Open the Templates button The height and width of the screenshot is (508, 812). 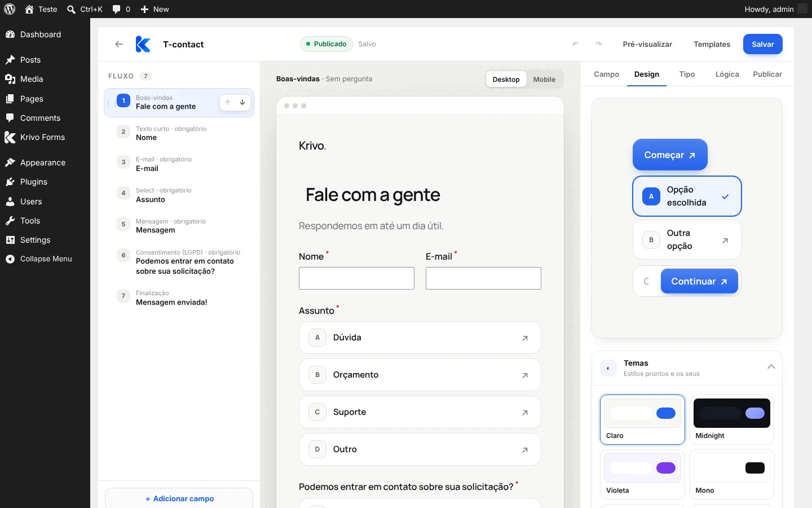pos(712,44)
